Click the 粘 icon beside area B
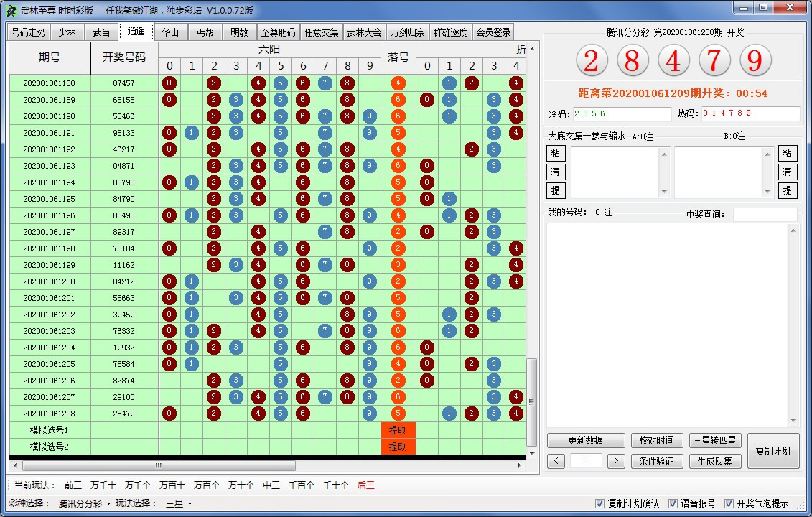812x517 pixels. point(788,153)
